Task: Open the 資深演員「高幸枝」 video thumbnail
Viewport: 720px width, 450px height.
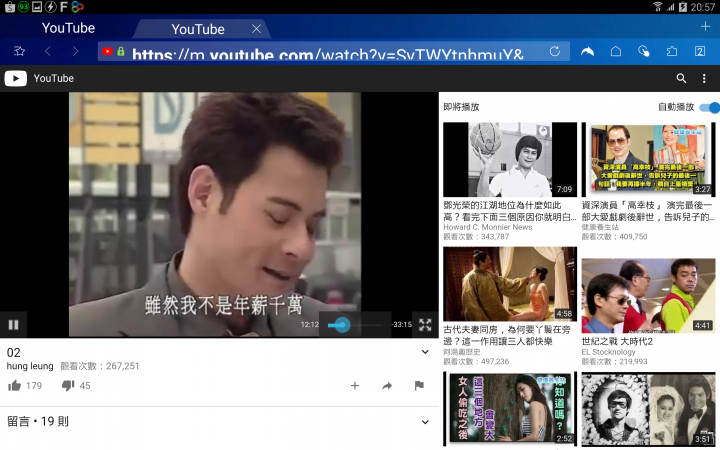Action: (x=648, y=159)
